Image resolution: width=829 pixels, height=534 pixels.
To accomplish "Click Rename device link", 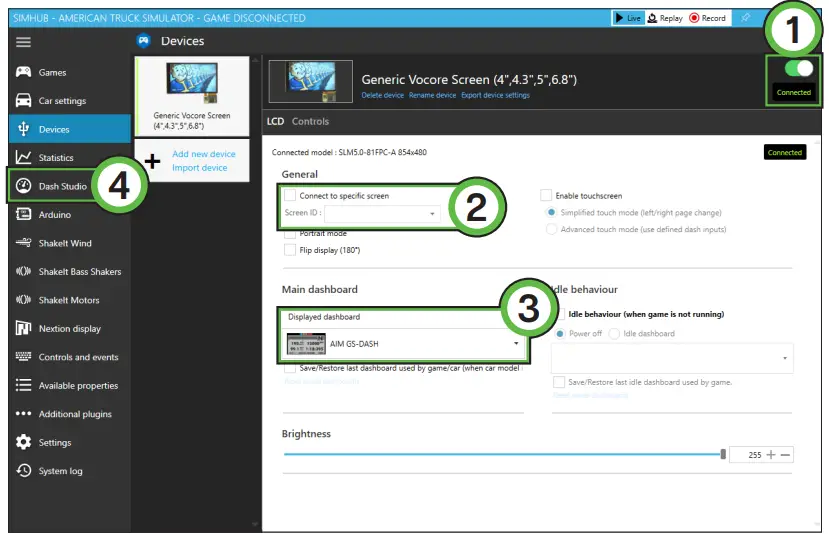I will tap(432, 96).
